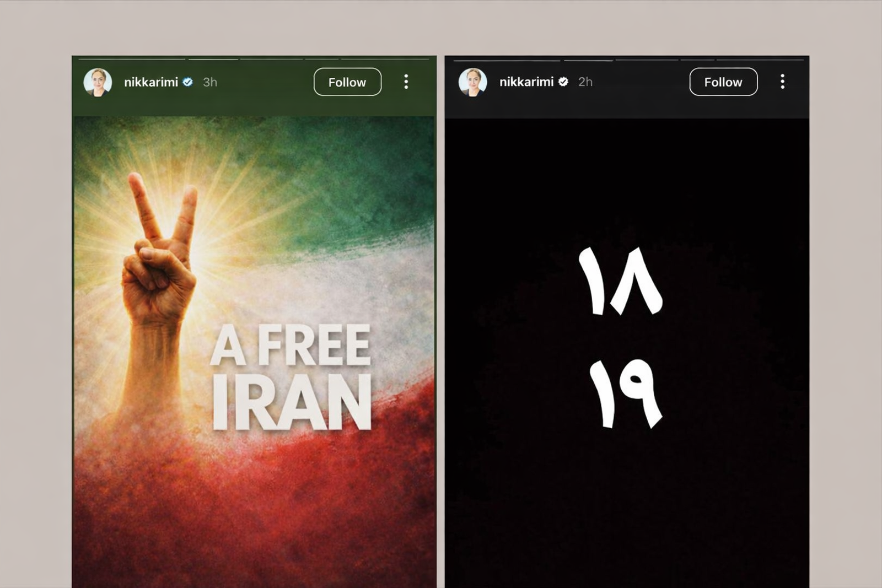The height and width of the screenshot is (588, 882).
Task: Jump to last progress segment of 3h story
Action: click(x=385, y=59)
